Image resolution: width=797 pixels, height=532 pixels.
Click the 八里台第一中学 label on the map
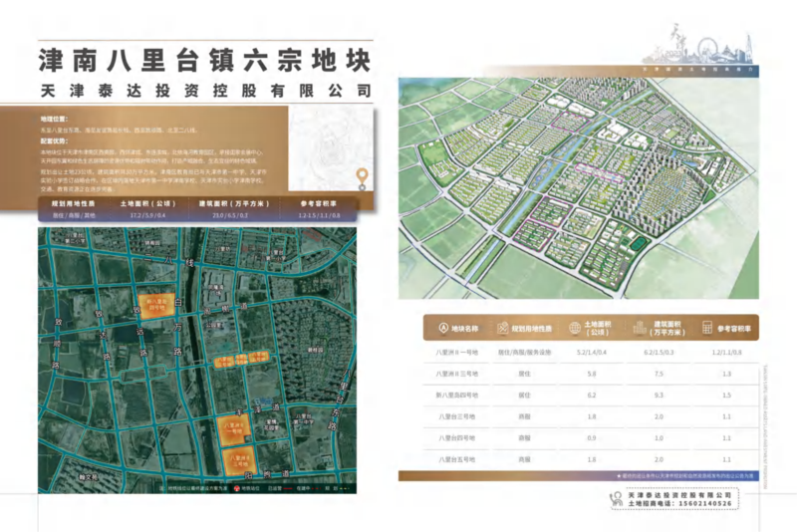(x=304, y=418)
